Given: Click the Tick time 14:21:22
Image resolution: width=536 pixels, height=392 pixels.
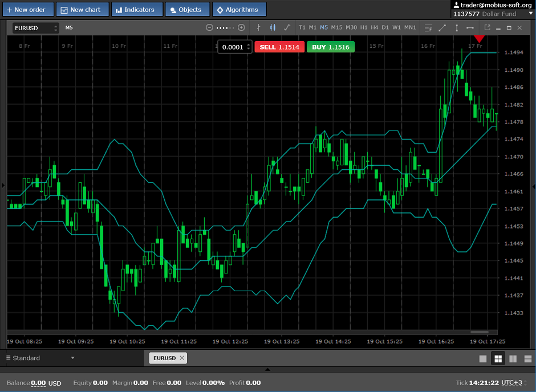Looking at the screenshot, I should 484,383.
